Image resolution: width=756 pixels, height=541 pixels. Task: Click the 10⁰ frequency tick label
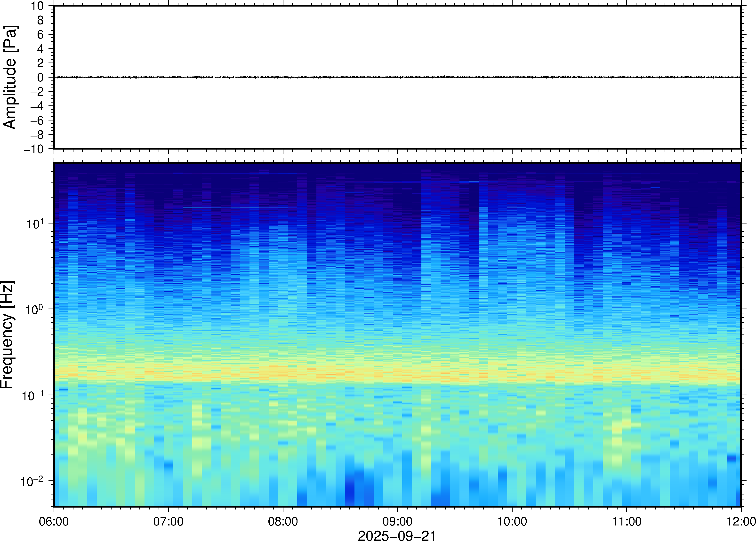point(35,310)
